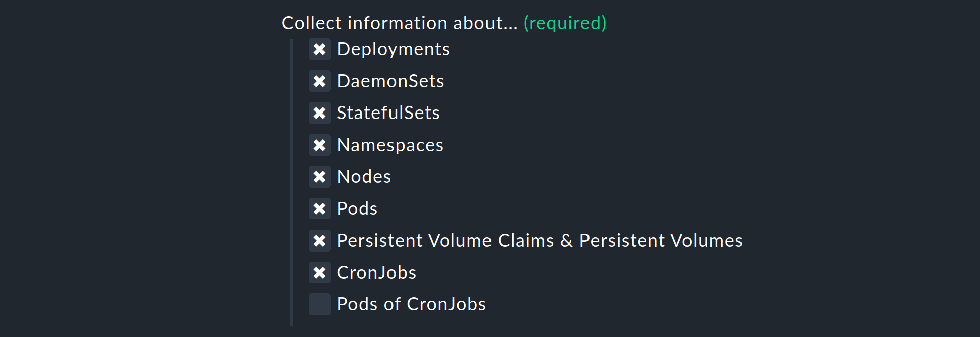Uncheck the CronJobs checkbox
Image resolution: width=980 pixels, height=337 pixels.
(320, 273)
